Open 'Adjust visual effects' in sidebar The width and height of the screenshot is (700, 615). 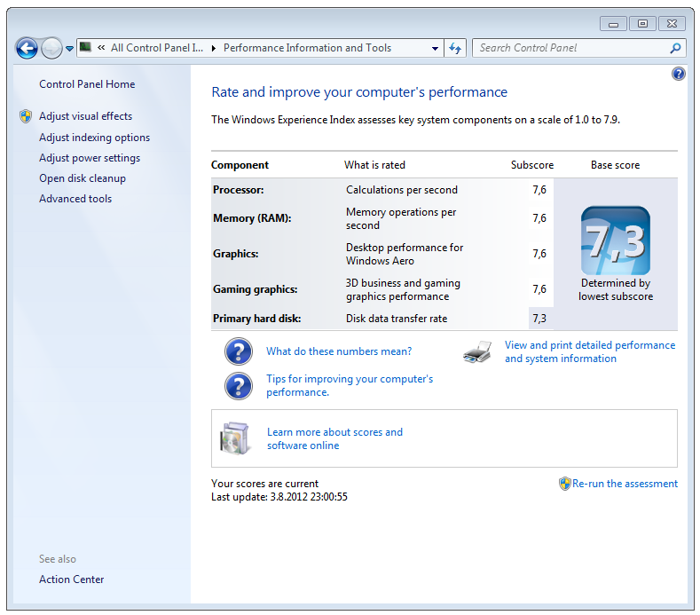click(x=85, y=116)
